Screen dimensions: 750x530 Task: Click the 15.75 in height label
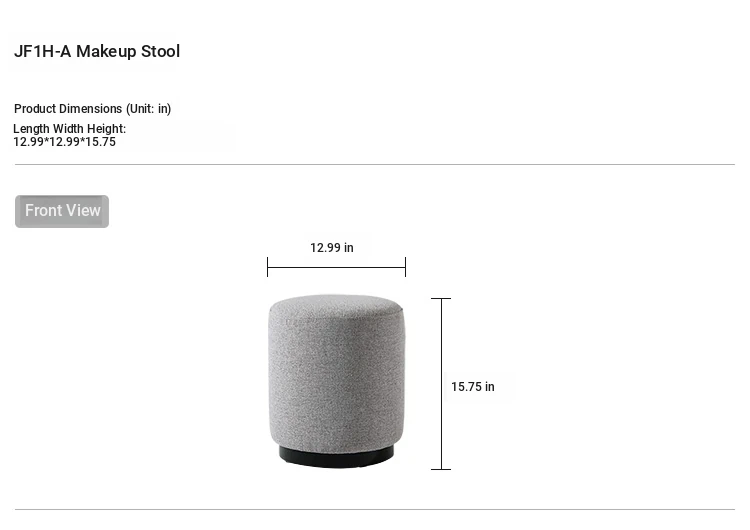point(472,387)
